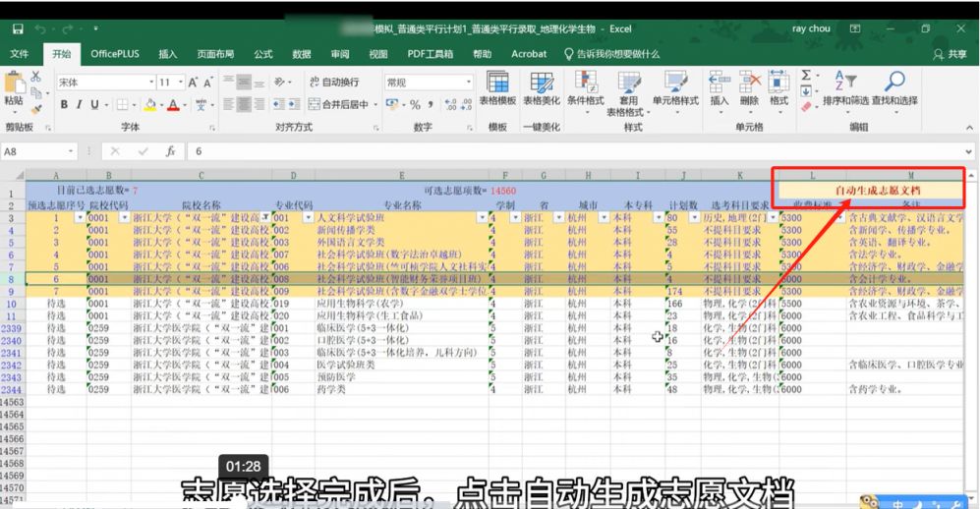The width and height of the screenshot is (980, 509).
Task: Select the Format Painter brush icon
Action: click(x=36, y=110)
